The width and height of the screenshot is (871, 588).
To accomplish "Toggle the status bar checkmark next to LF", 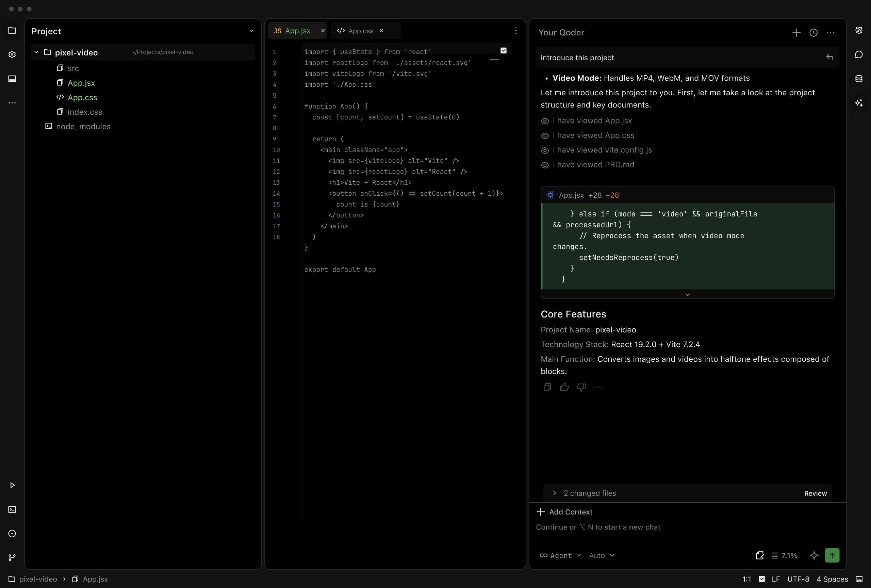I will 761,579.
